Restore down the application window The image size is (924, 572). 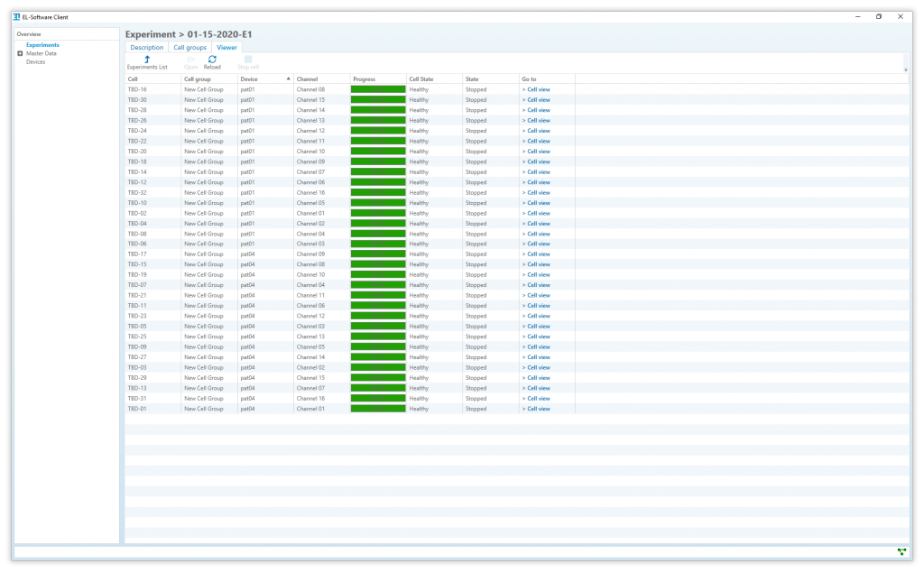pos(879,16)
